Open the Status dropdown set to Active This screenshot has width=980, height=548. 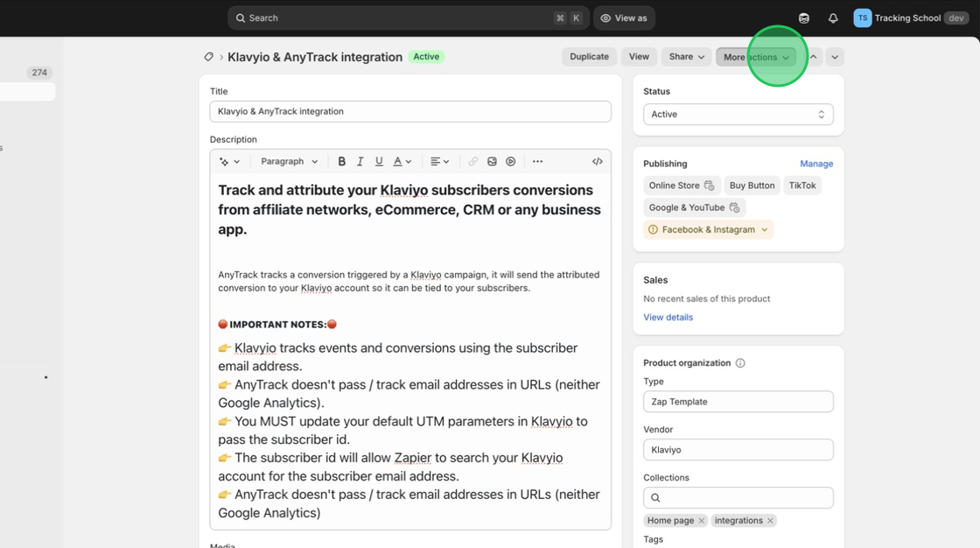(x=738, y=115)
